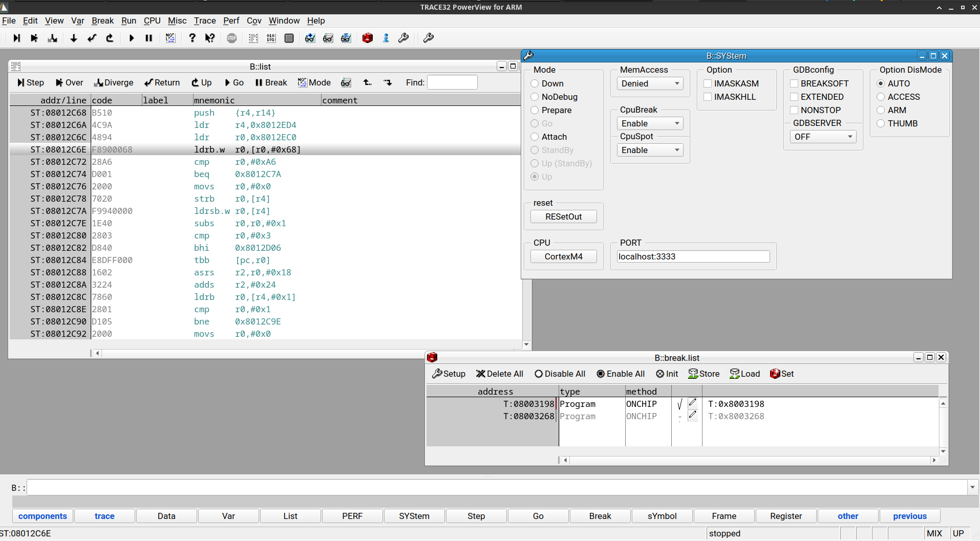Click the B:: command line input
This screenshot has width=980, height=541.
(497, 487)
